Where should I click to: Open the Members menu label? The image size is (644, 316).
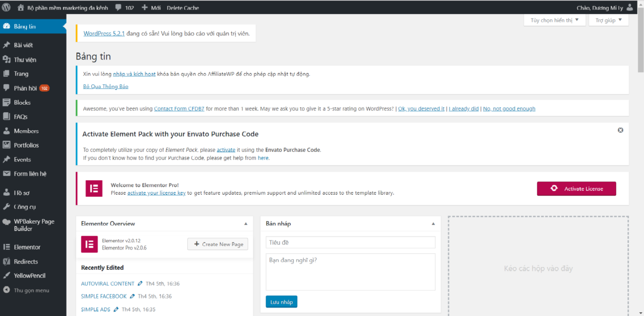point(26,131)
